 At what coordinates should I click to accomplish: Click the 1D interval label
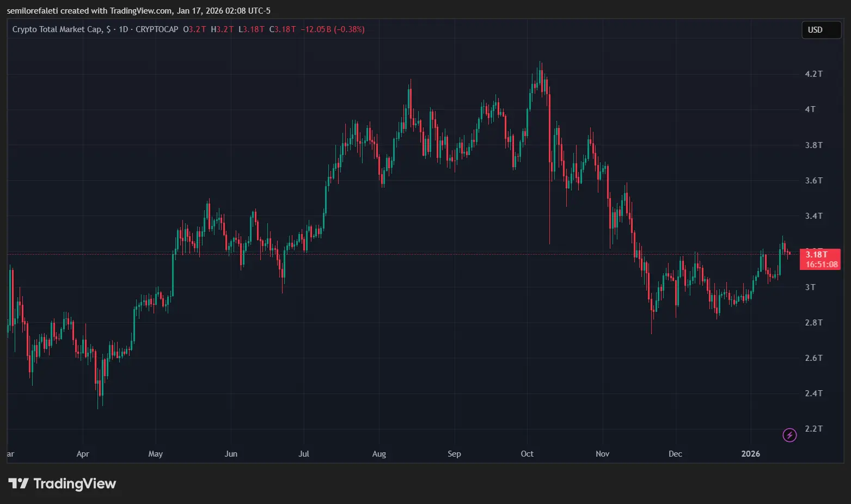pyautogui.click(x=123, y=29)
